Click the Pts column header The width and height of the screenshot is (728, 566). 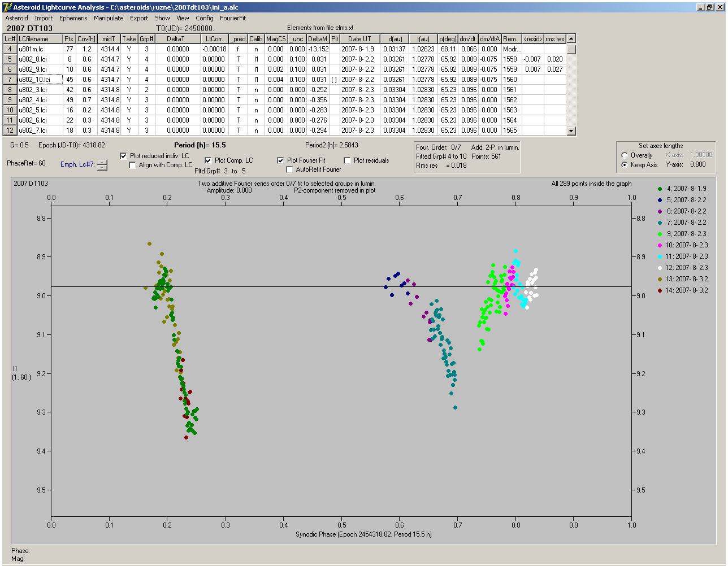pyautogui.click(x=69, y=39)
